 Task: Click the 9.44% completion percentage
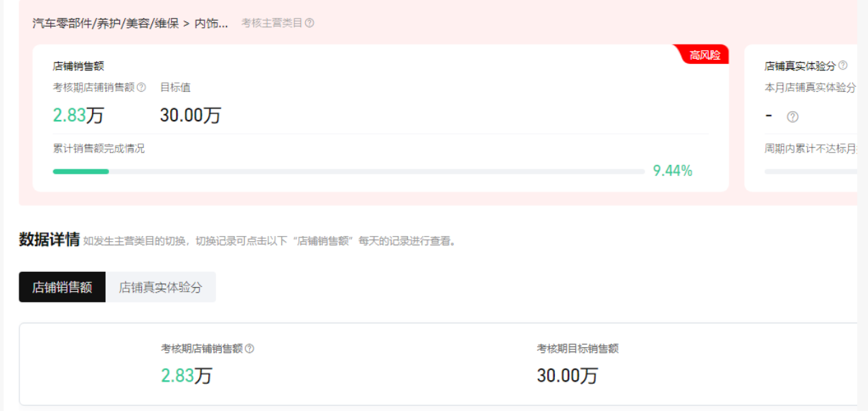[673, 171]
